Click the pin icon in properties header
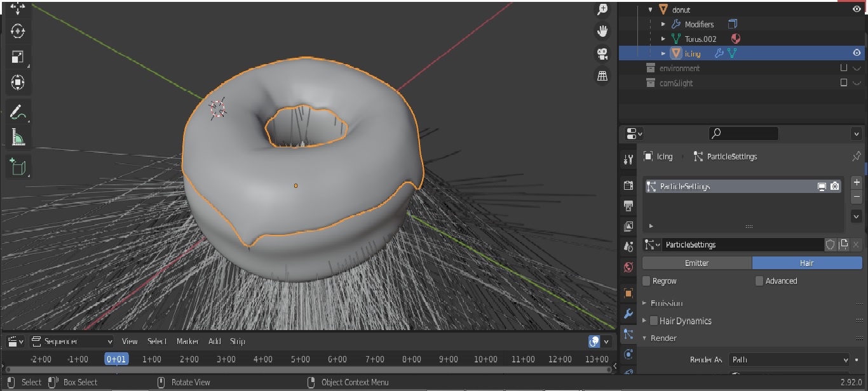This screenshot has height=391, width=868. pos(856,156)
